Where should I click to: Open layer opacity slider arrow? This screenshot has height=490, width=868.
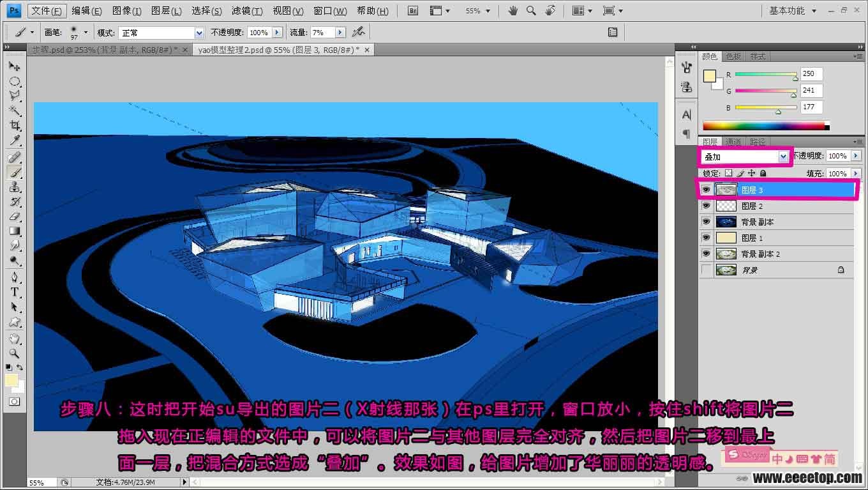pos(856,156)
